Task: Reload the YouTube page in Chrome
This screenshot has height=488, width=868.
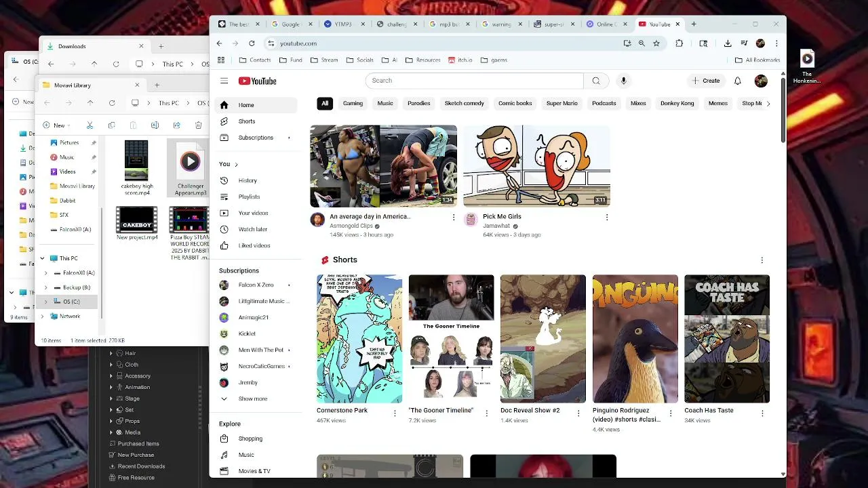Action: click(x=252, y=43)
